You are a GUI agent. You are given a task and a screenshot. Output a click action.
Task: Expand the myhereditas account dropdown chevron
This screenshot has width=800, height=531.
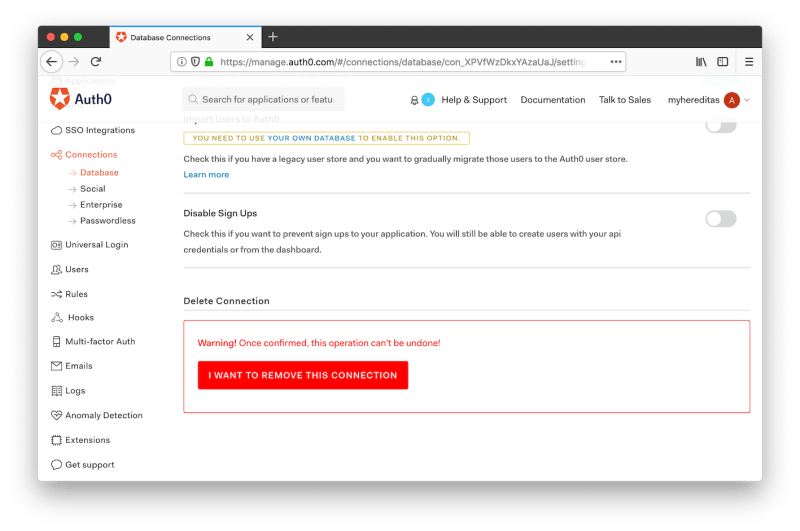tap(747, 100)
